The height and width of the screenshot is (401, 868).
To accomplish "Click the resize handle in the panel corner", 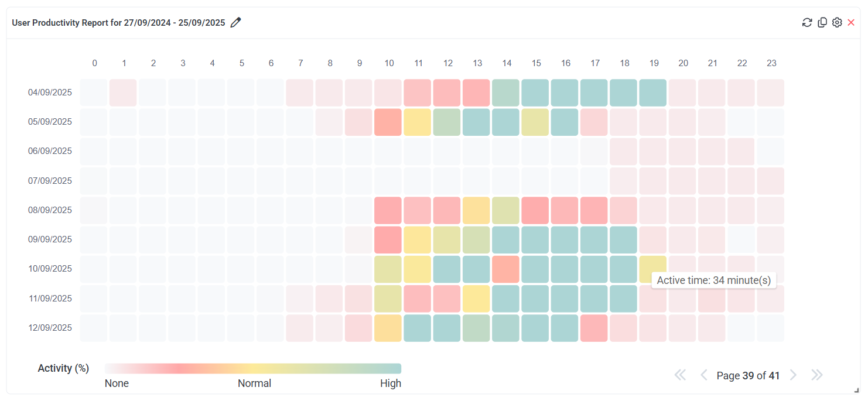I will coord(857,390).
